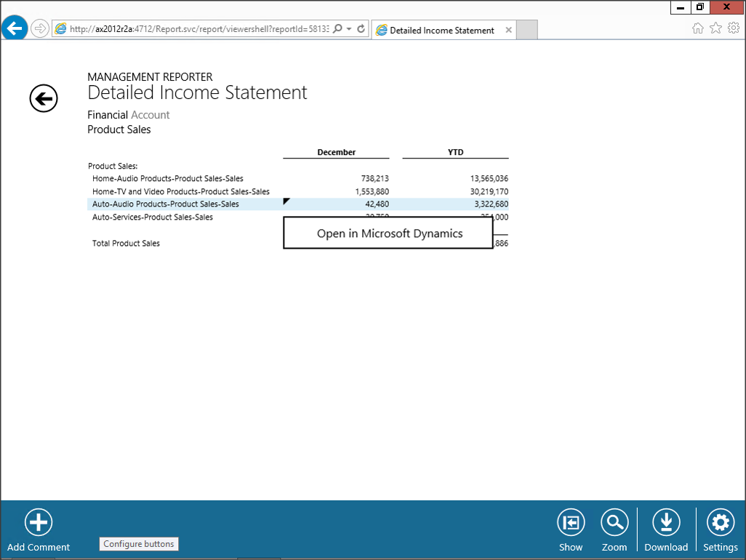Click the Zoom magnifier icon
This screenshot has height=560, width=746.
(x=614, y=522)
